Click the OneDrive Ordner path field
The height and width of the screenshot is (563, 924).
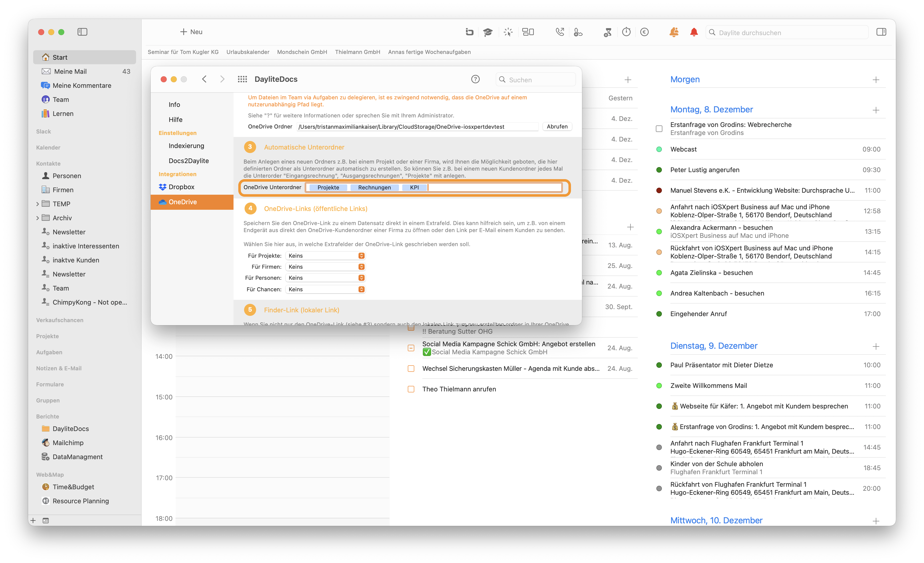point(417,127)
